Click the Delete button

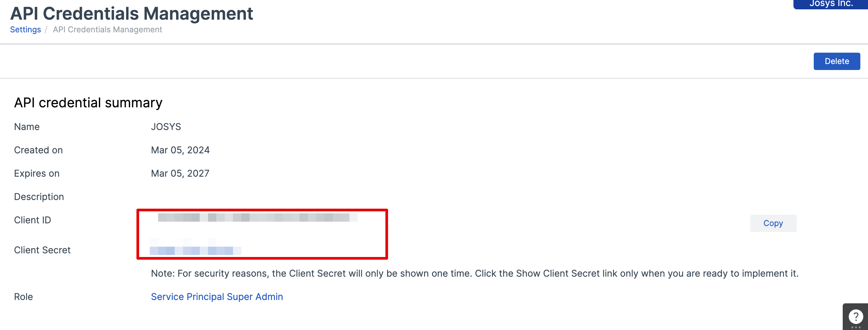coord(836,61)
